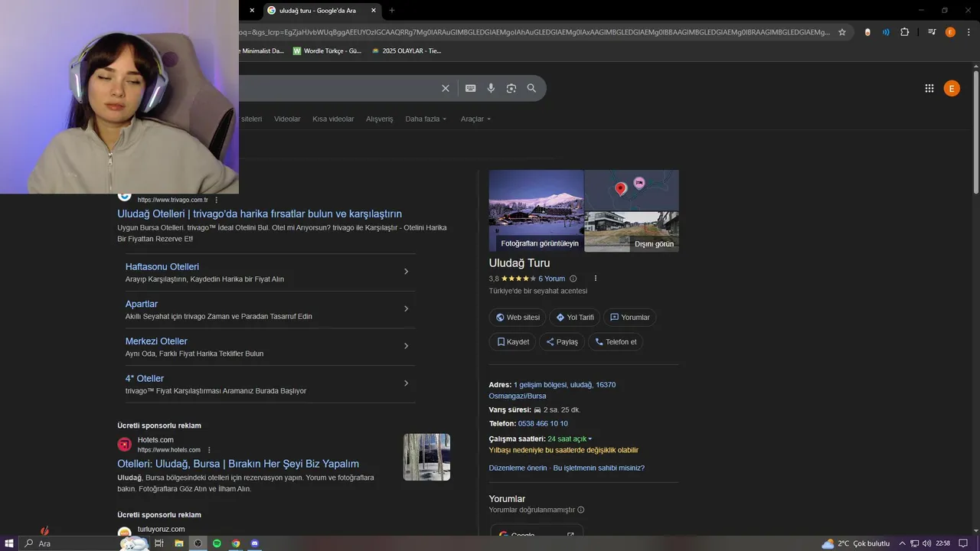Open the volume control in system tray
980x551 pixels.
[x=927, y=543]
